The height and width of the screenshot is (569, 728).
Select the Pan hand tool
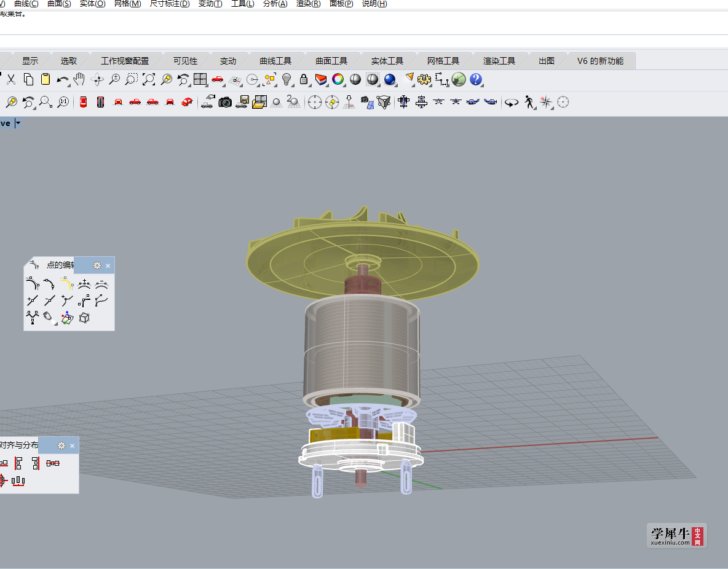coord(79,79)
